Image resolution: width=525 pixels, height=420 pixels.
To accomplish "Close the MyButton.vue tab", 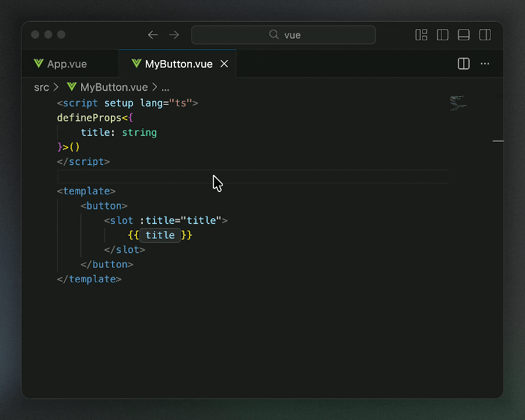I will pyautogui.click(x=224, y=64).
